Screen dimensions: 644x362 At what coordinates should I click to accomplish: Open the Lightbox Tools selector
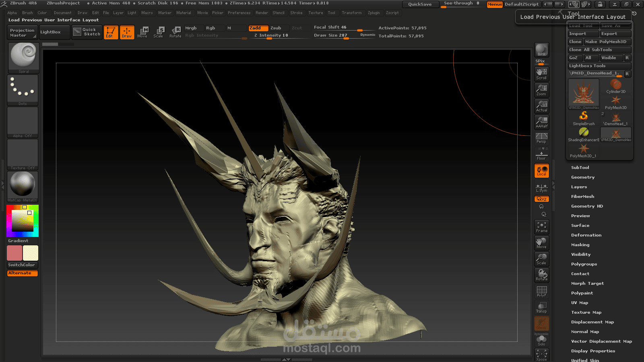pyautogui.click(x=599, y=66)
